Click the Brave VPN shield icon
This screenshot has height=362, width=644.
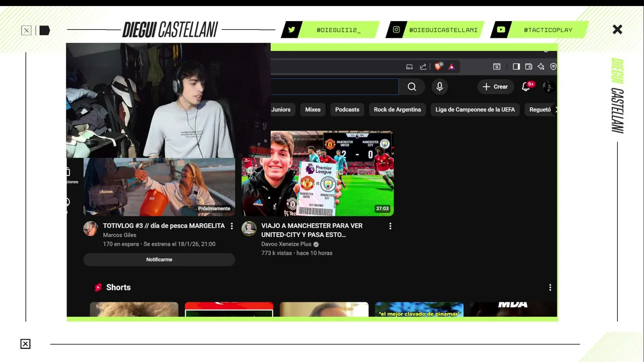[553, 66]
